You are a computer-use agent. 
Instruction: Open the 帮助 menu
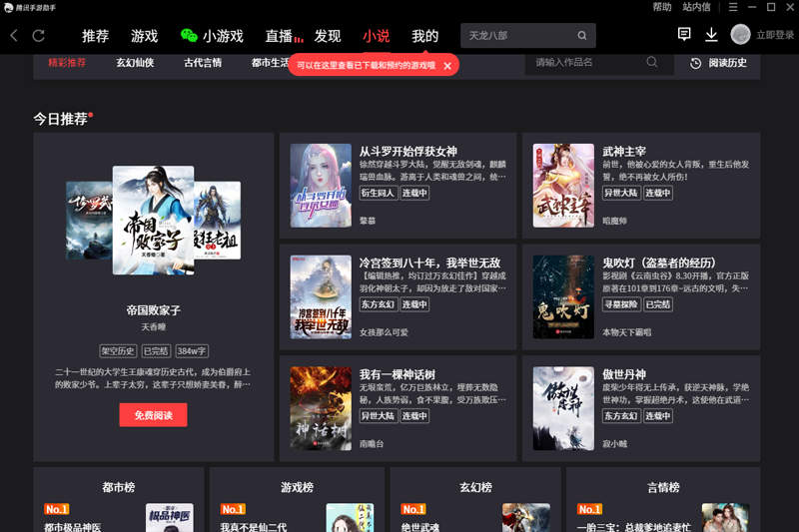(662, 7)
